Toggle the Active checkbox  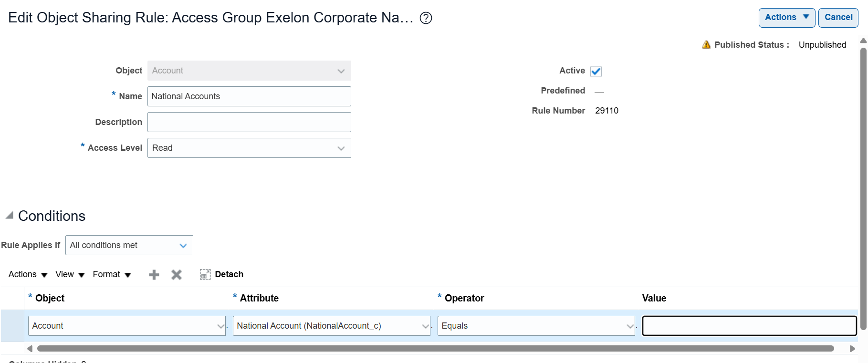pyautogui.click(x=596, y=71)
